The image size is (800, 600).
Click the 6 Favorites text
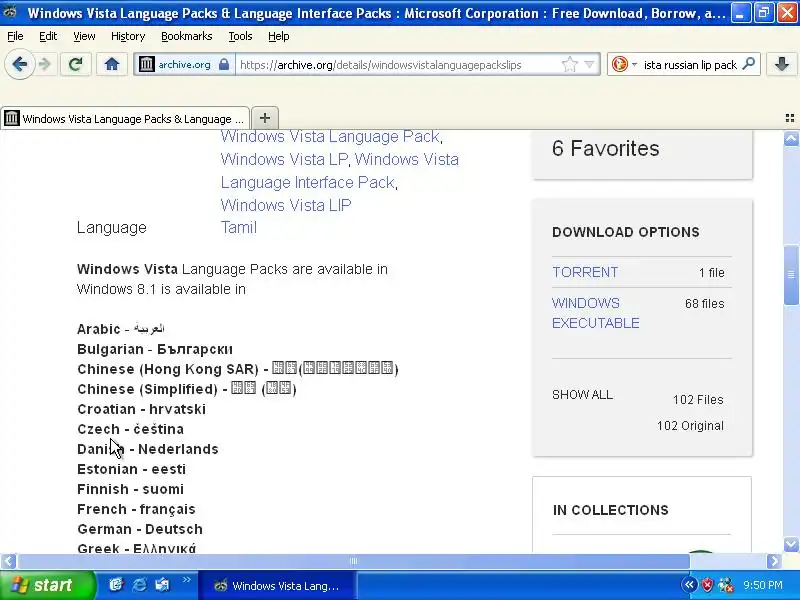606,148
